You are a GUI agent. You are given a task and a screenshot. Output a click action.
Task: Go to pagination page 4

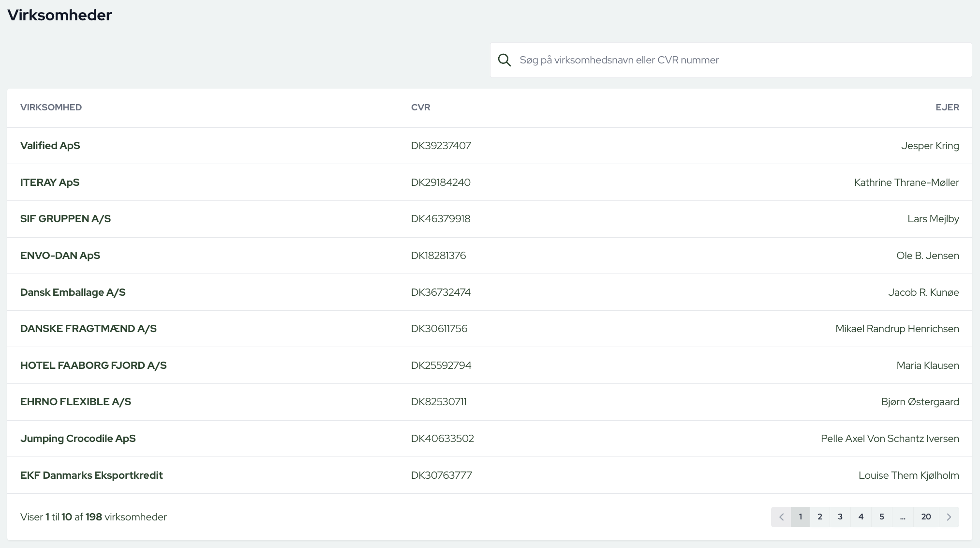tap(861, 517)
